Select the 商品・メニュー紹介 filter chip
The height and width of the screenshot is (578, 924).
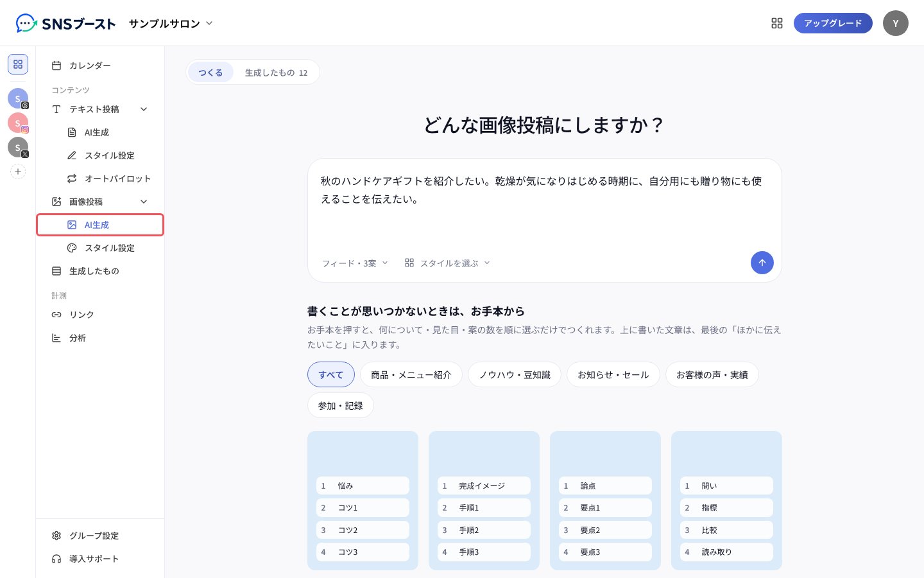pyautogui.click(x=411, y=374)
